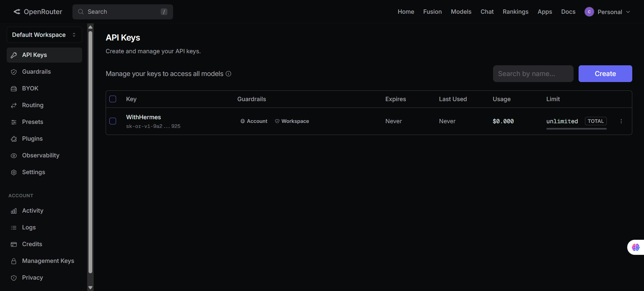Open the BYOK sidebar page
The width and height of the screenshot is (644, 291).
(44, 88)
